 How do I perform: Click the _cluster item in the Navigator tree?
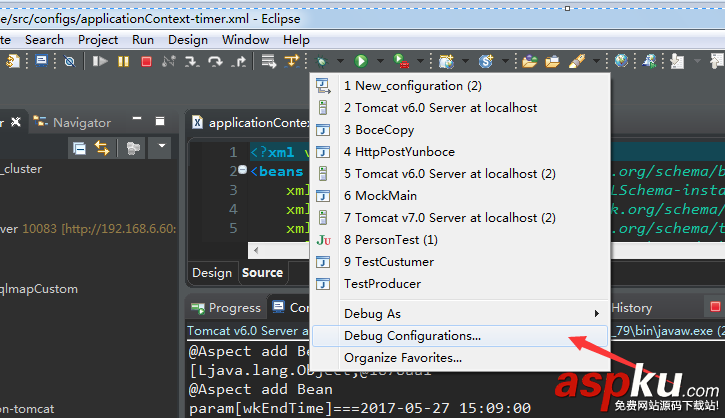click(21, 169)
